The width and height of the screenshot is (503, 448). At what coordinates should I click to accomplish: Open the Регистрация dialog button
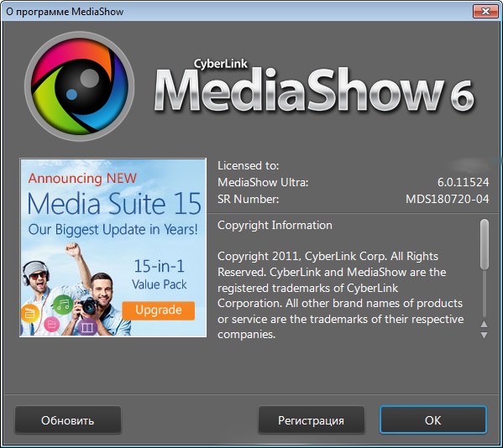click(312, 420)
